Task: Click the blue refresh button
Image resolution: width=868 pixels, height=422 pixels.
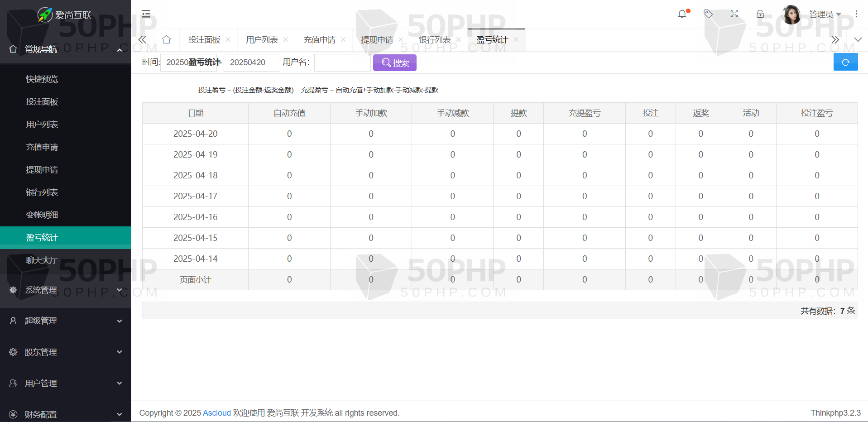Action: click(845, 62)
